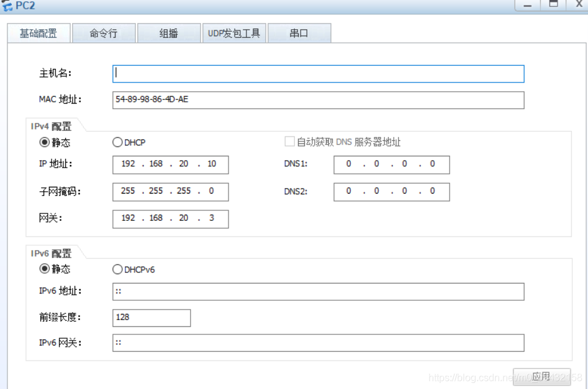Image resolution: width=588 pixels, height=389 pixels.
Task: Click the IP 地址 field 192.168.20.10
Action: (171, 165)
